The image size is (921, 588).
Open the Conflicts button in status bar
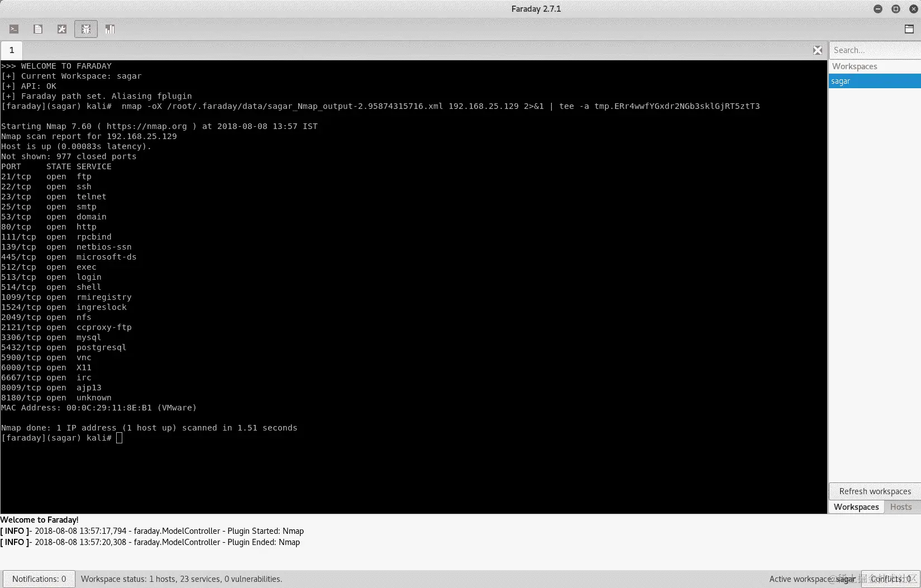tap(891, 579)
